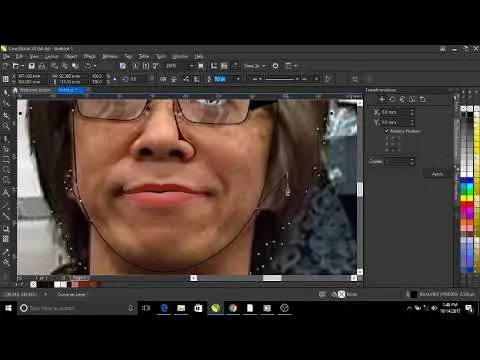
Task: Click the Undo arrow icon
Action: (87, 66)
